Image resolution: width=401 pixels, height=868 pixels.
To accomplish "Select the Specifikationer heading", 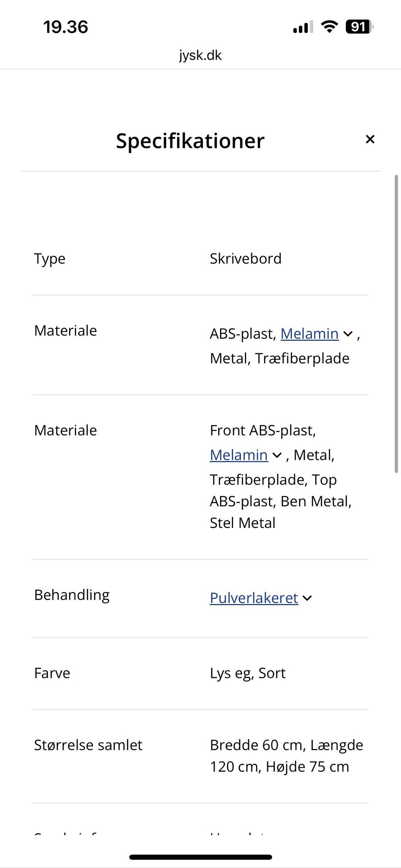I will (190, 140).
